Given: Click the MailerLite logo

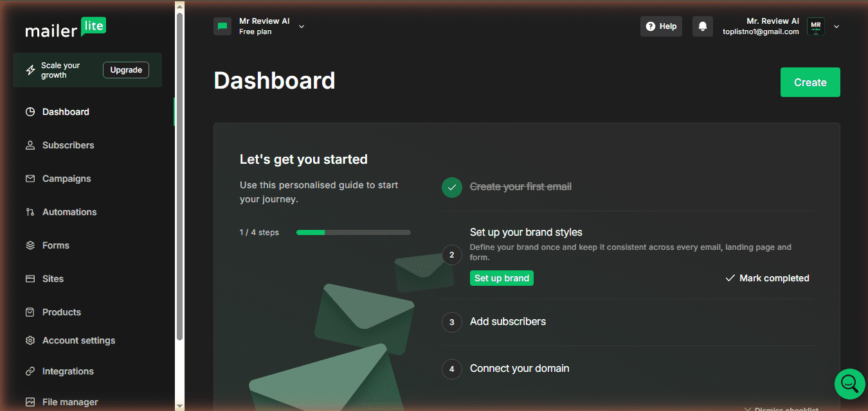Looking at the screenshot, I should point(66,28).
